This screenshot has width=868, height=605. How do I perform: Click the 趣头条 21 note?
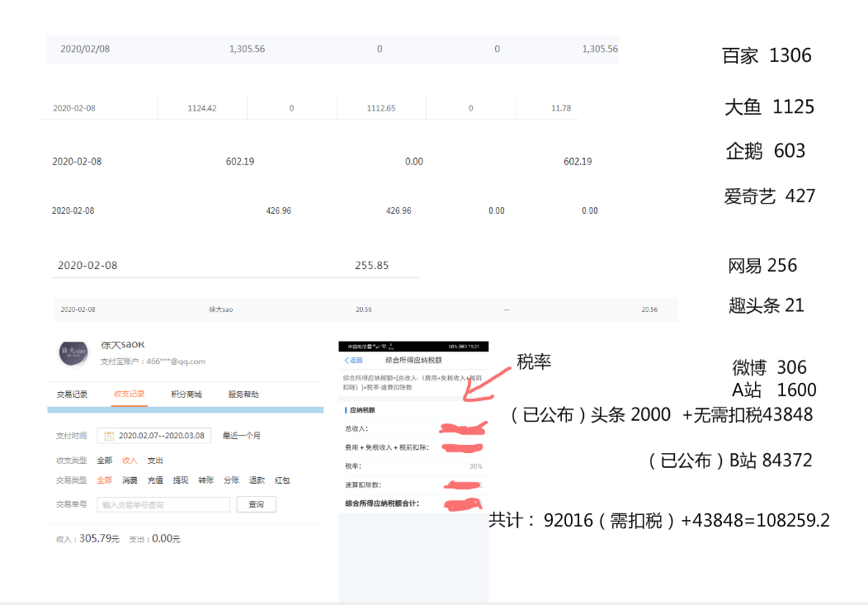(x=767, y=305)
